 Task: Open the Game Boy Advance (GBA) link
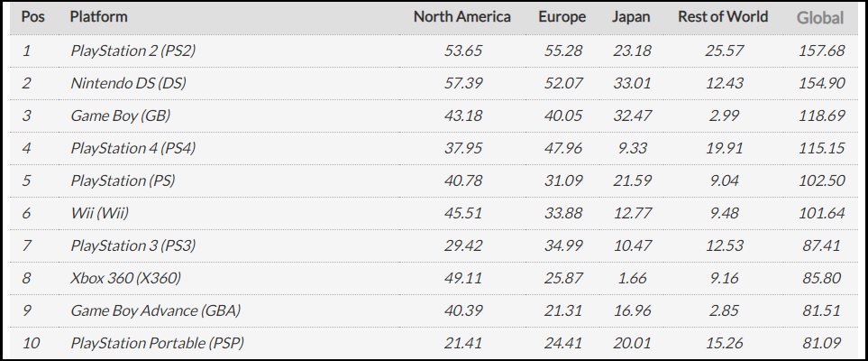tap(156, 310)
